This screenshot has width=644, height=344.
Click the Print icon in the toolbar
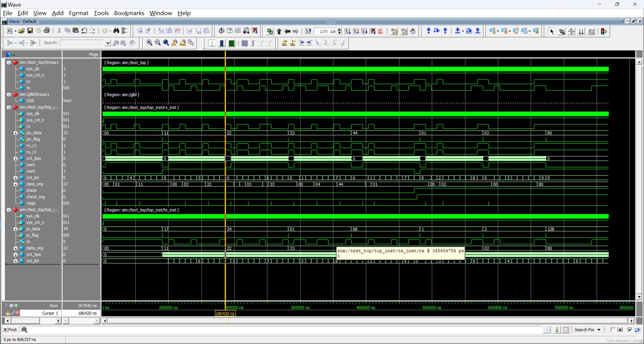tap(47, 31)
